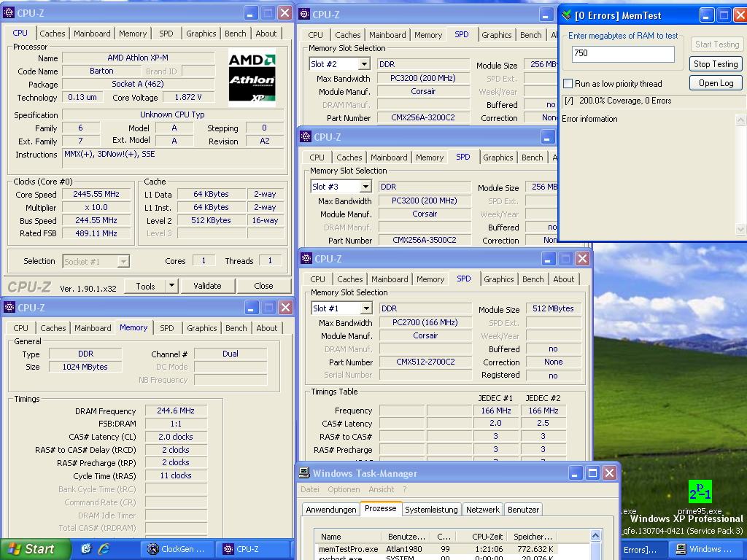Click Stop Testing in MemTest
The height and width of the screenshot is (560, 747).
point(716,64)
